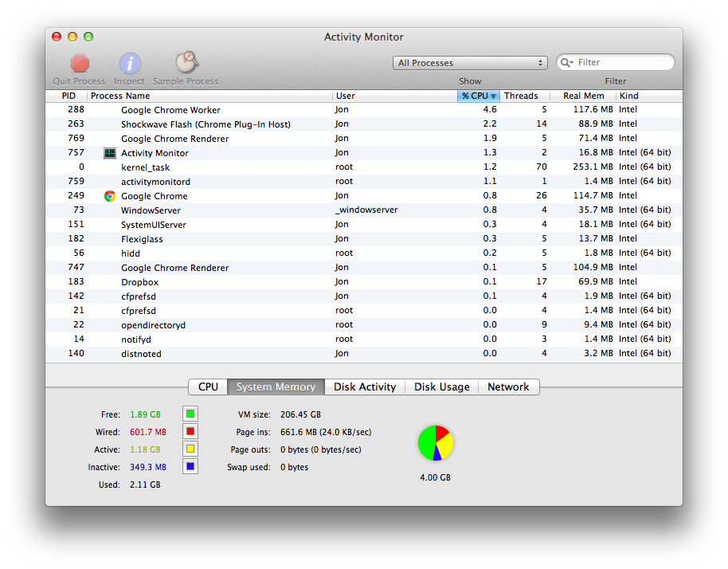Click the green Free memory color swatch
Screen dimensions: 728x569
[190, 414]
